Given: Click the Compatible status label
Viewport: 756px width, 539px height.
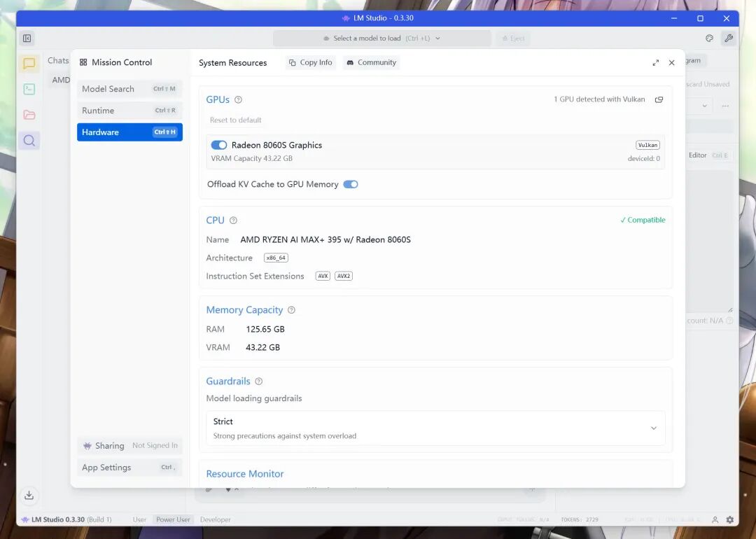Looking at the screenshot, I should 643,220.
